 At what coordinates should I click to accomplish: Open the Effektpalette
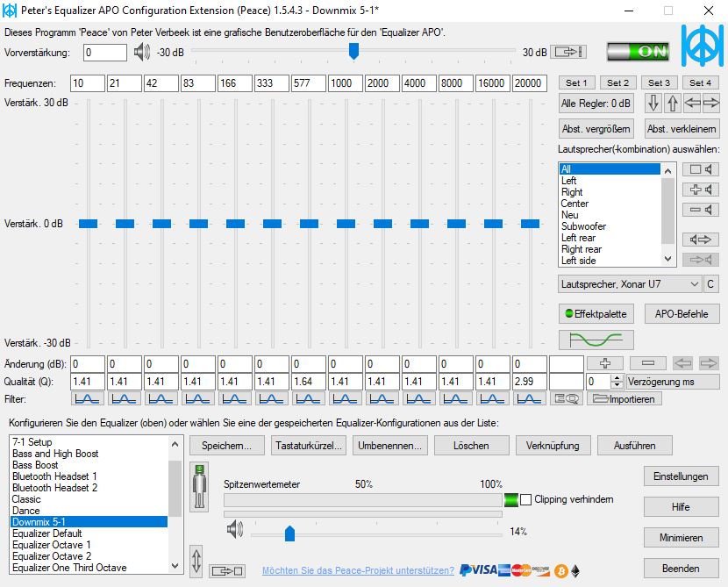[596, 314]
